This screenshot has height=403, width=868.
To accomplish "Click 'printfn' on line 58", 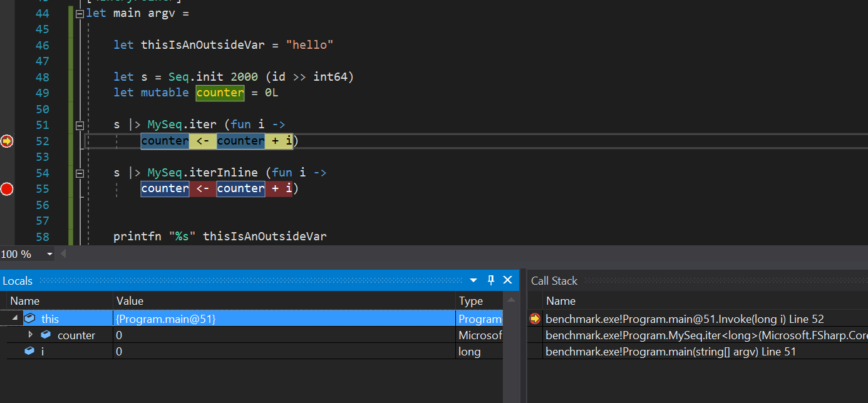I will coord(137,237).
